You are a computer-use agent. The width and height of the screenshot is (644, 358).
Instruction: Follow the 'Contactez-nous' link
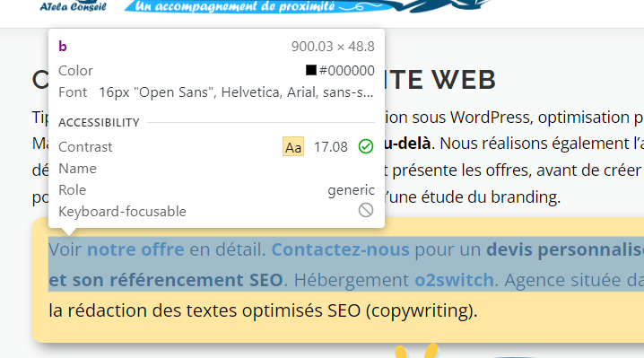[341, 249]
